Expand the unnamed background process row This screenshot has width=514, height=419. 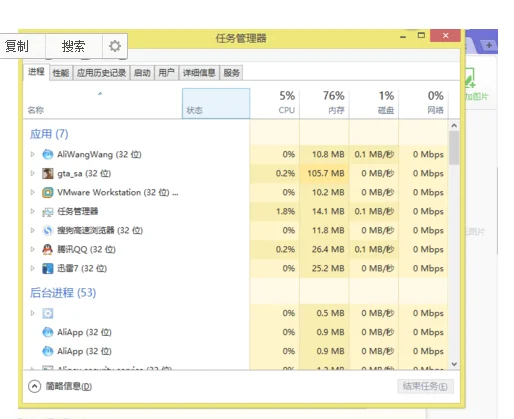(32, 313)
